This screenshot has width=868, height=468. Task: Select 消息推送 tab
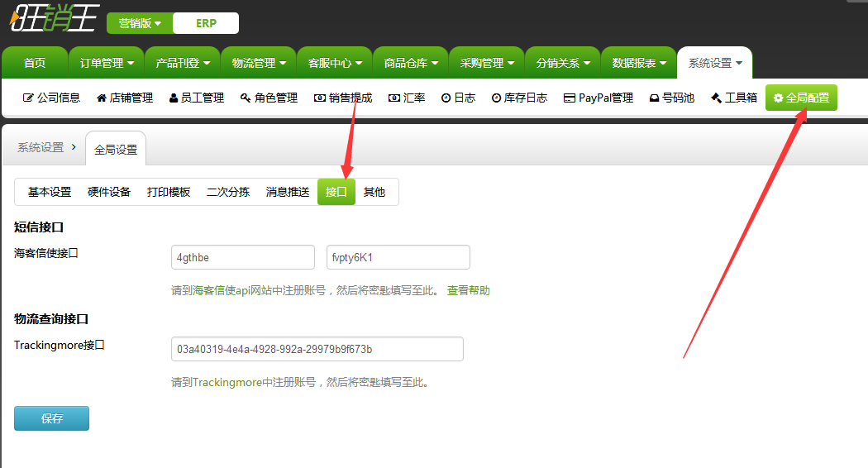point(288,192)
